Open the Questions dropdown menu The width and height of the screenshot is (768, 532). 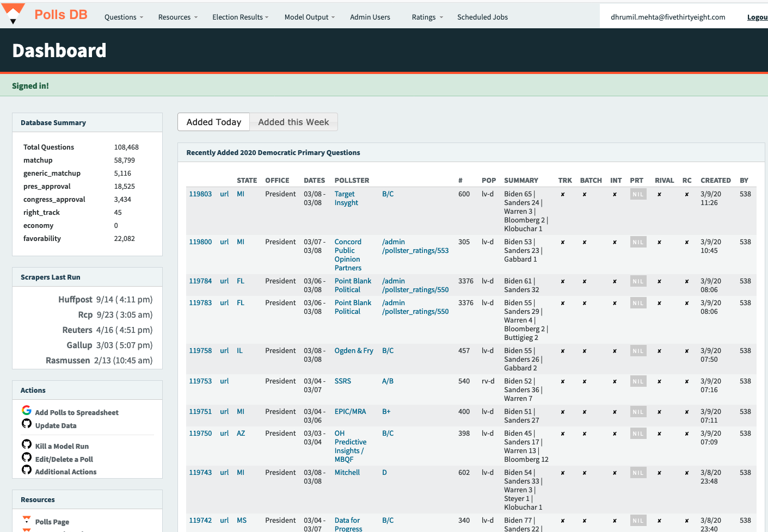click(x=124, y=17)
